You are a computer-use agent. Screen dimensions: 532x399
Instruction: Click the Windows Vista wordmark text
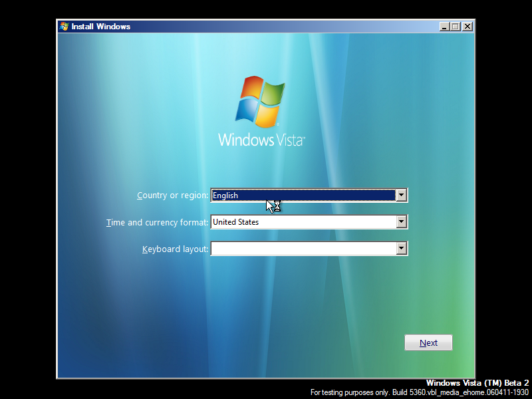261,140
